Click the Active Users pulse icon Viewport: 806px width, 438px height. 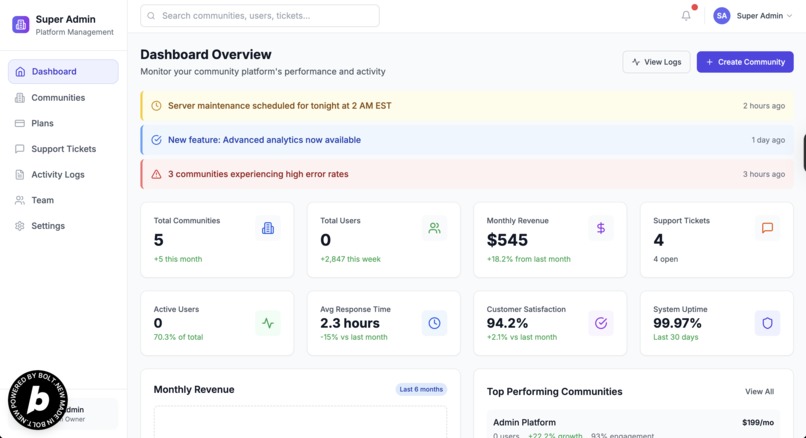click(x=268, y=323)
